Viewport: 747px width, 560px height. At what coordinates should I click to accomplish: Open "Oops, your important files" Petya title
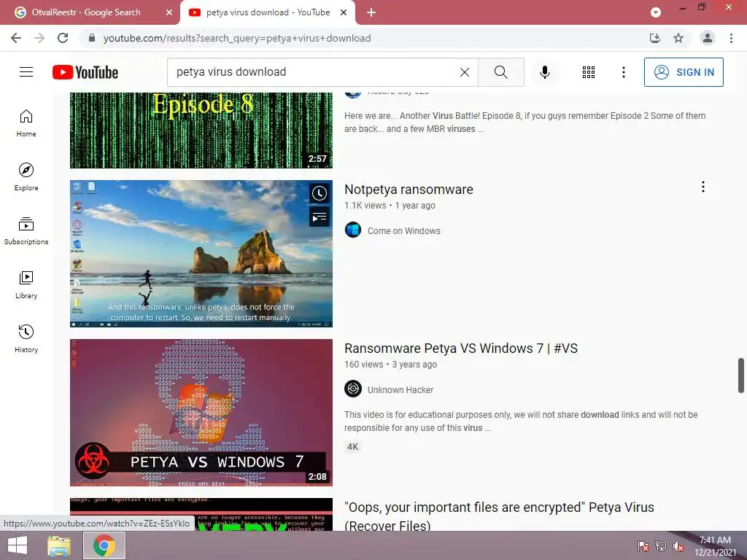coord(499,516)
